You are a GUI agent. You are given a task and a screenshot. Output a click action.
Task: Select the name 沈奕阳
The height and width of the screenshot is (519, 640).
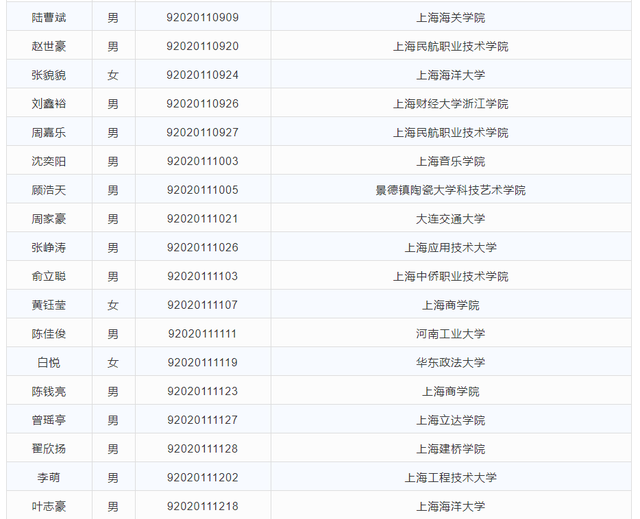(x=49, y=161)
